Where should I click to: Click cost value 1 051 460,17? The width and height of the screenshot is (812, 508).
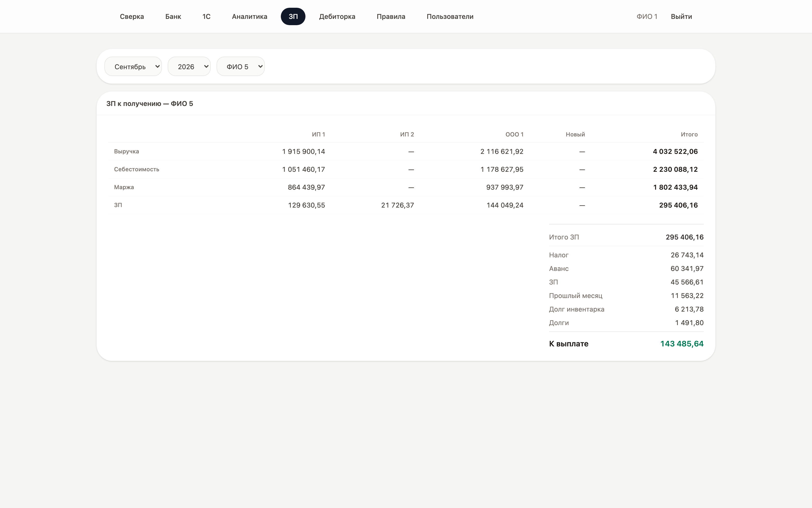(x=304, y=169)
